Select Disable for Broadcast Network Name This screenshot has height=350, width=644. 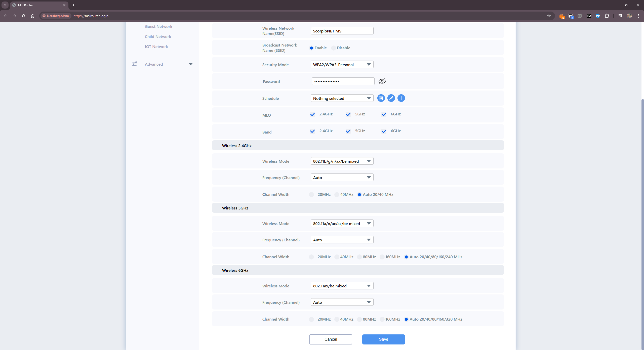point(334,48)
